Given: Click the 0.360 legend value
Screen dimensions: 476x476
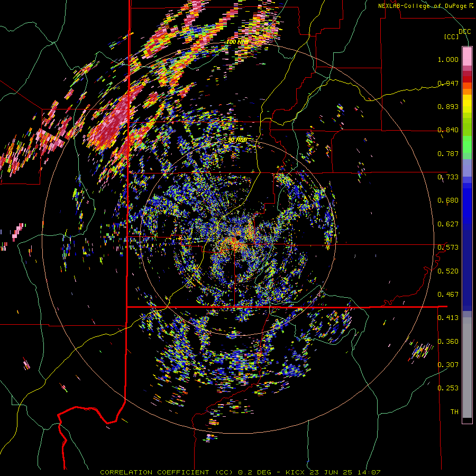Looking at the screenshot, I should click(448, 342).
